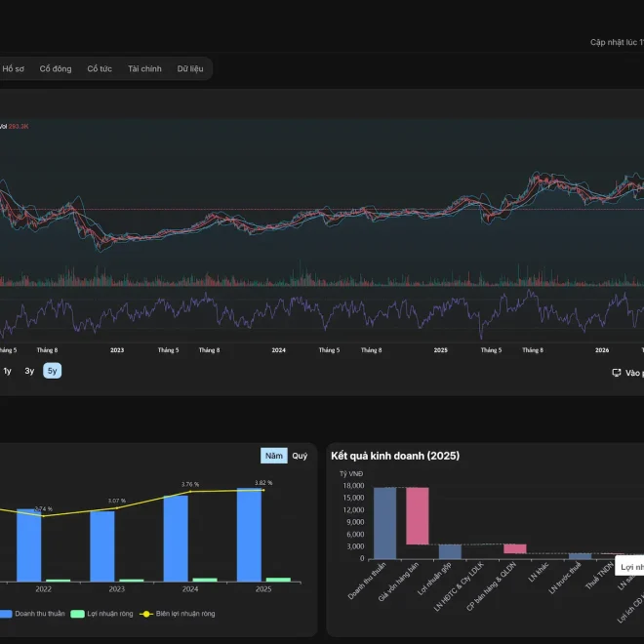Image resolution: width=644 pixels, height=644 pixels.
Task: Click the 3.76 % margin data point
Action: point(190,492)
